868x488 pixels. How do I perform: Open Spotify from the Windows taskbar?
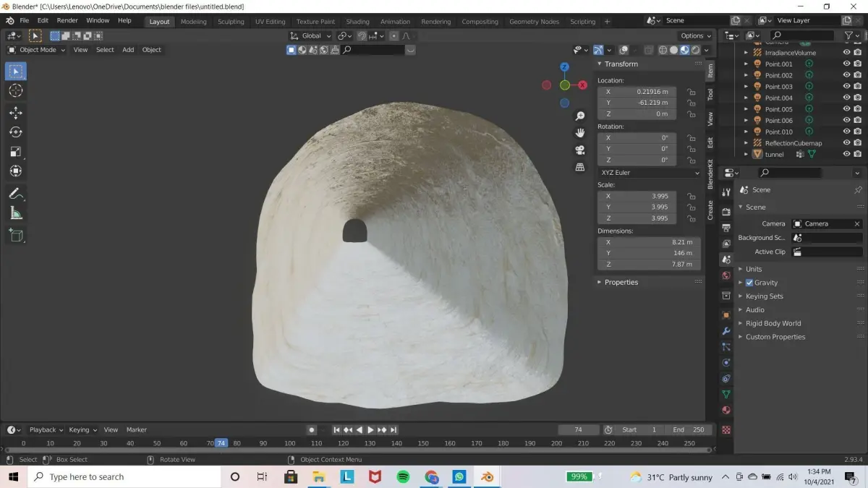pyautogui.click(x=403, y=476)
